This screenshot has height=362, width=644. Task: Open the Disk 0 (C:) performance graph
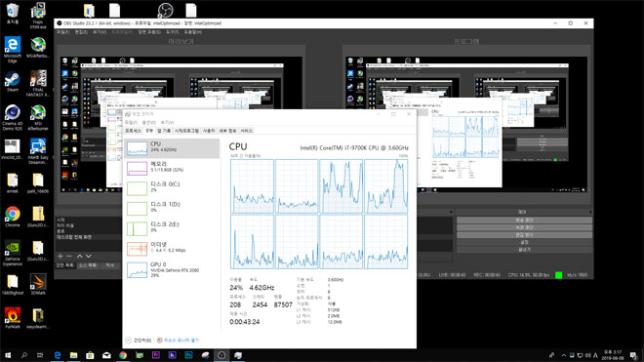[172, 188]
